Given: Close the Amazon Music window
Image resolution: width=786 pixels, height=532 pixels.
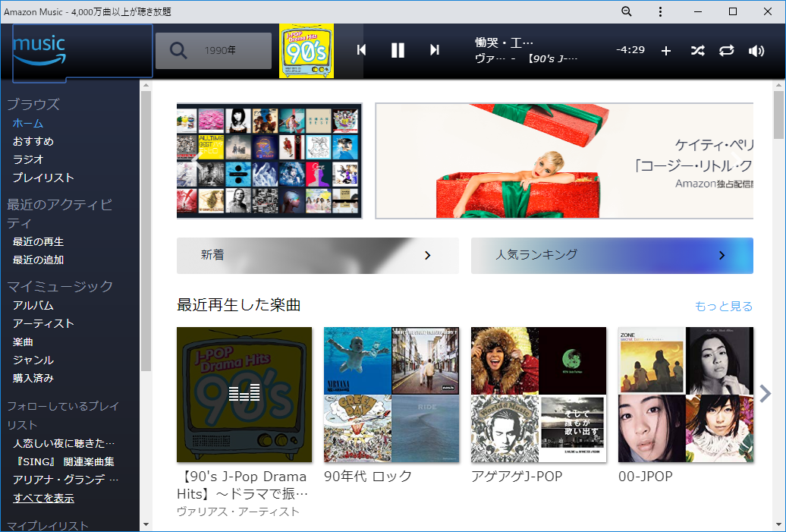Looking at the screenshot, I should [x=768, y=11].
